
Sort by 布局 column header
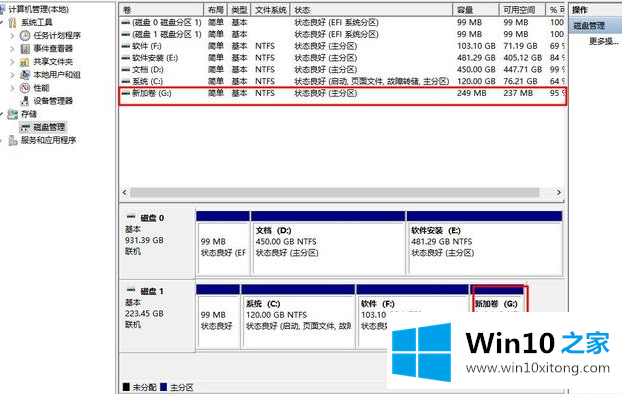215,10
